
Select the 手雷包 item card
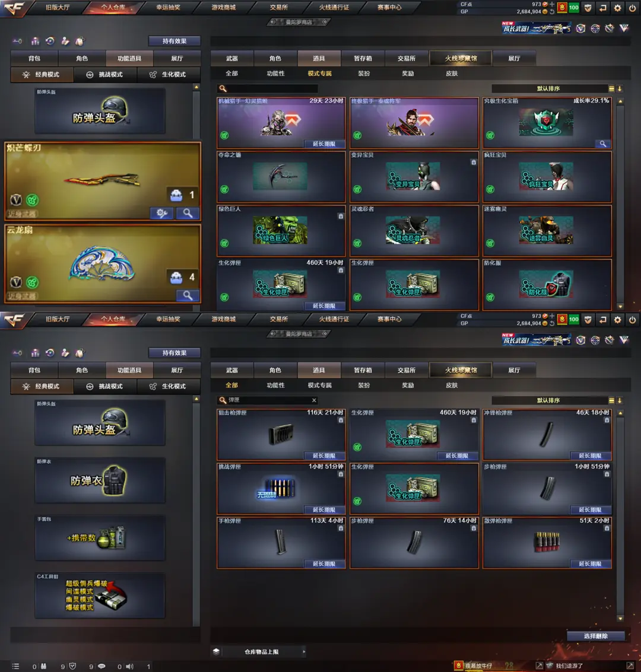[x=100, y=538]
